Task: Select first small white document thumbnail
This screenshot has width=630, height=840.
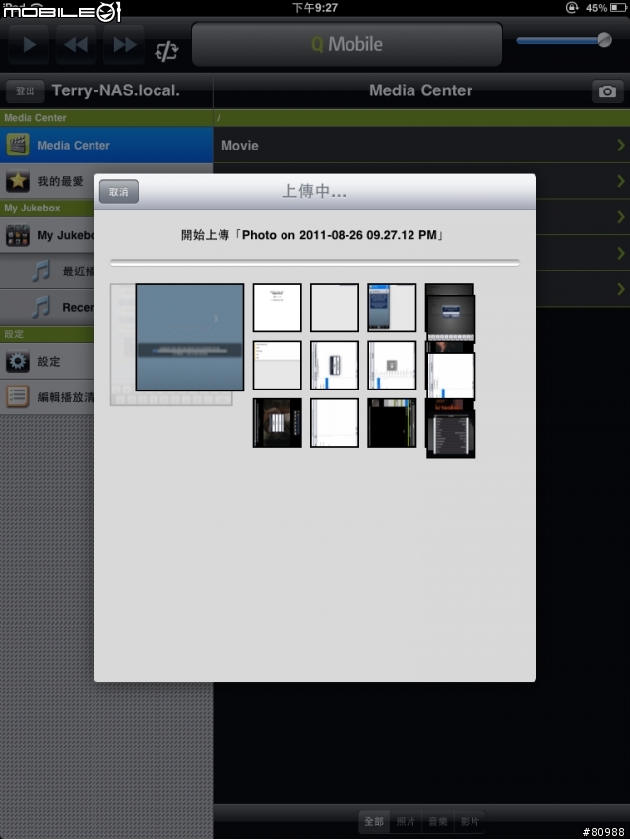Action: [278, 308]
